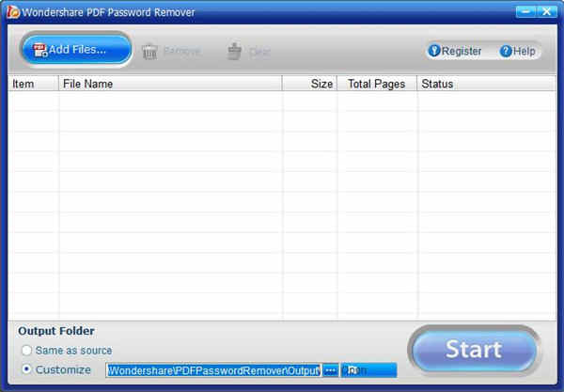Sort by the Size column header
The height and width of the screenshot is (392, 564).
pyautogui.click(x=309, y=84)
